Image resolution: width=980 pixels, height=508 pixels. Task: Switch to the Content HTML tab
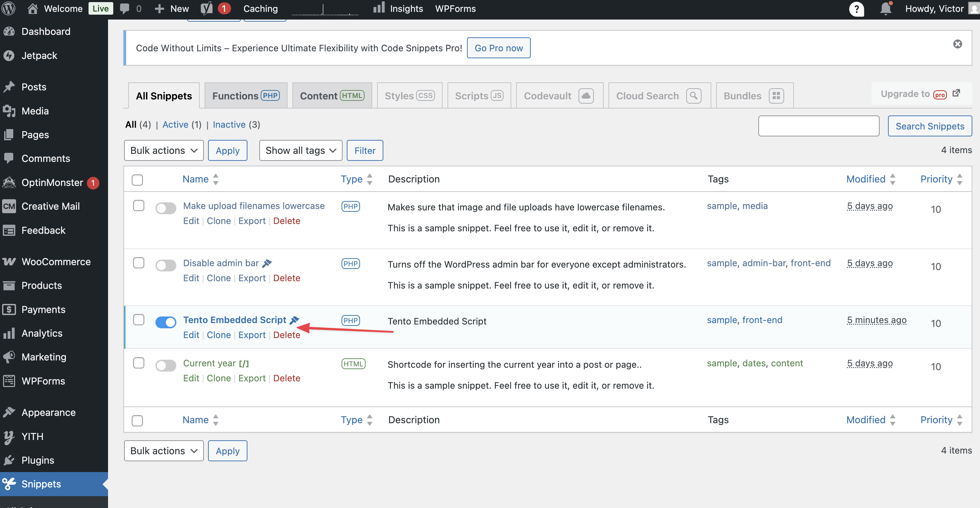[332, 96]
